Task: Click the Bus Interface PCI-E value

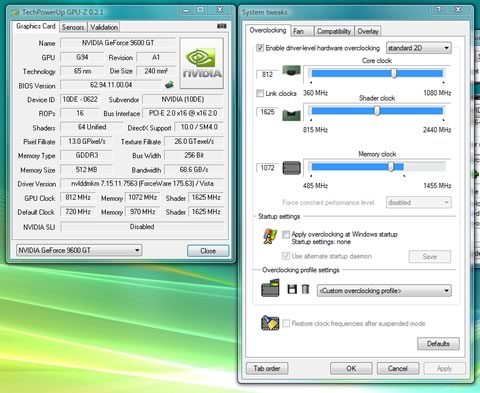Action: tap(183, 113)
